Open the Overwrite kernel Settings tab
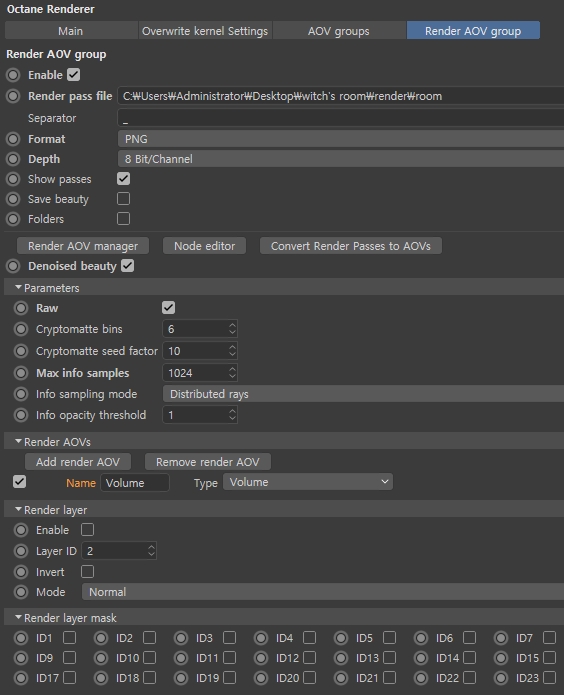This screenshot has width=564, height=695. pyautogui.click(x=205, y=31)
